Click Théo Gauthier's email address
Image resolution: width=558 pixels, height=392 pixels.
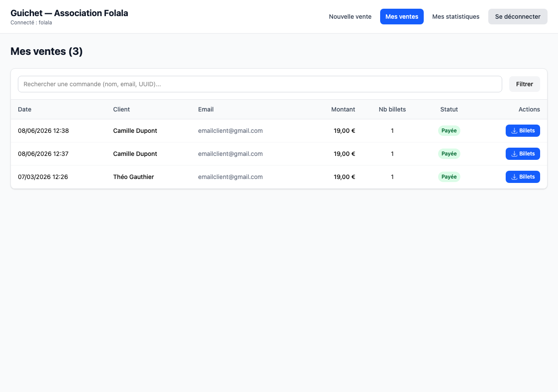(230, 177)
